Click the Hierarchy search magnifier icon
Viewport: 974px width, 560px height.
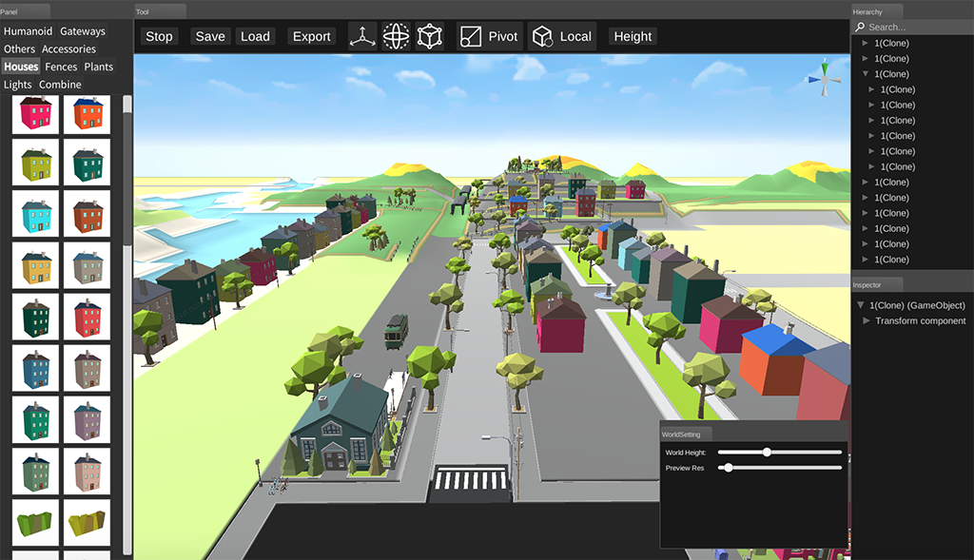(x=859, y=28)
